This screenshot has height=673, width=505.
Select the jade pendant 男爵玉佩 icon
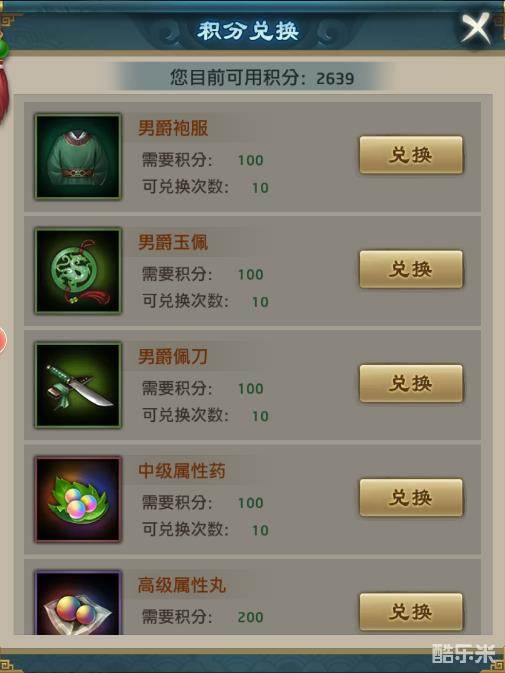tap(78, 270)
